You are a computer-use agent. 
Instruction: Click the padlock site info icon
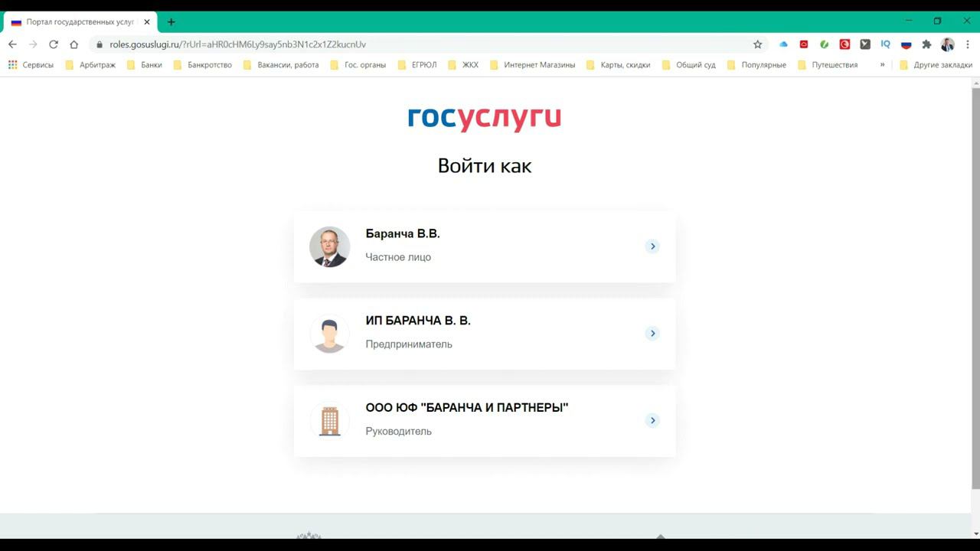pyautogui.click(x=99, y=44)
